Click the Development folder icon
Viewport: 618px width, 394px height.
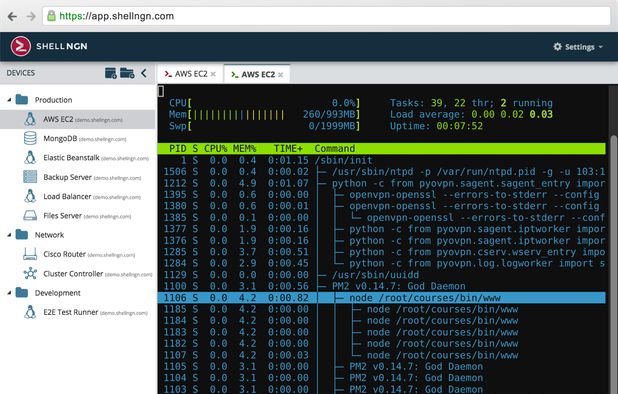click(22, 292)
